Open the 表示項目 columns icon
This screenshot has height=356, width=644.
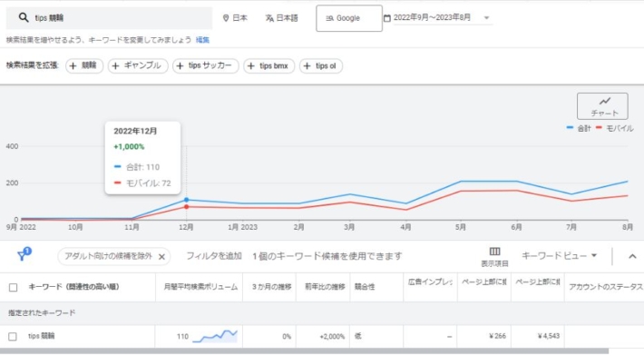(x=494, y=256)
